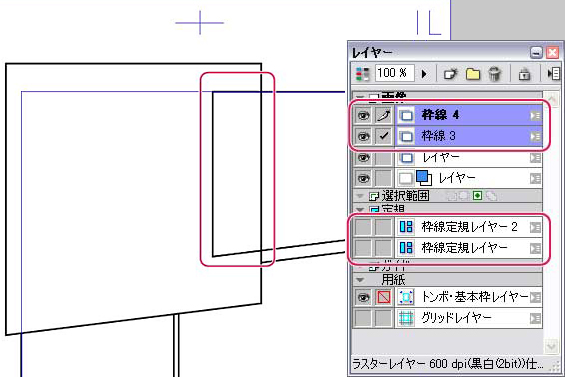Click the トンボ・基本枠レイヤー registration mark icon

click(x=406, y=297)
